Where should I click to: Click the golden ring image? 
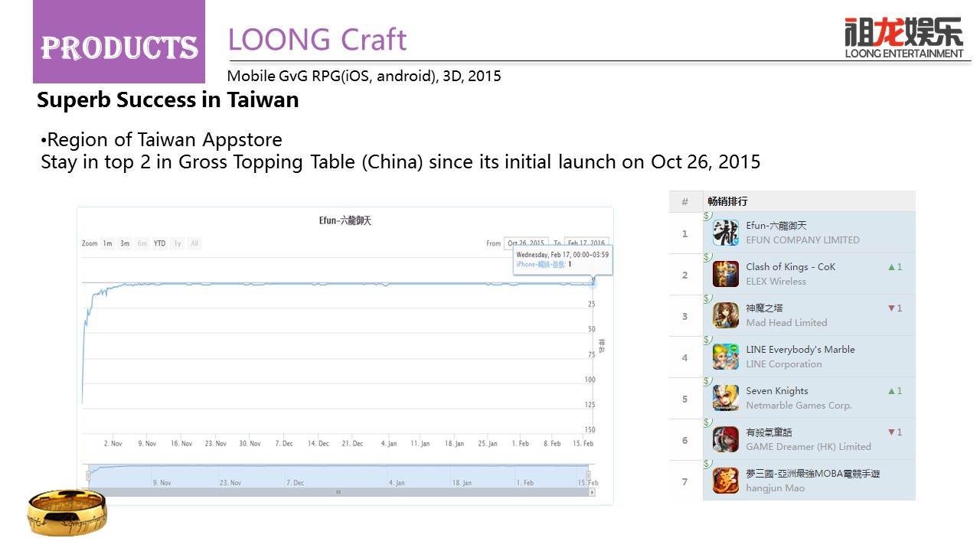coord(67,514)
